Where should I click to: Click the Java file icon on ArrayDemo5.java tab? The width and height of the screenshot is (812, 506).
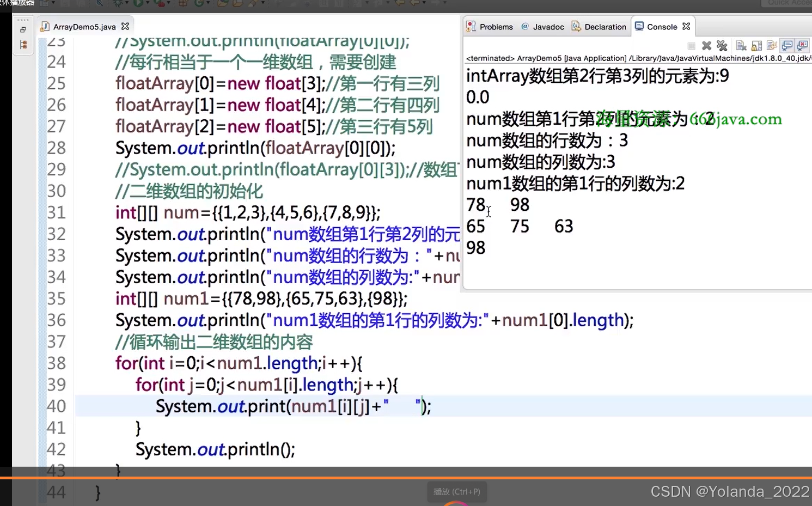[45, 26]
